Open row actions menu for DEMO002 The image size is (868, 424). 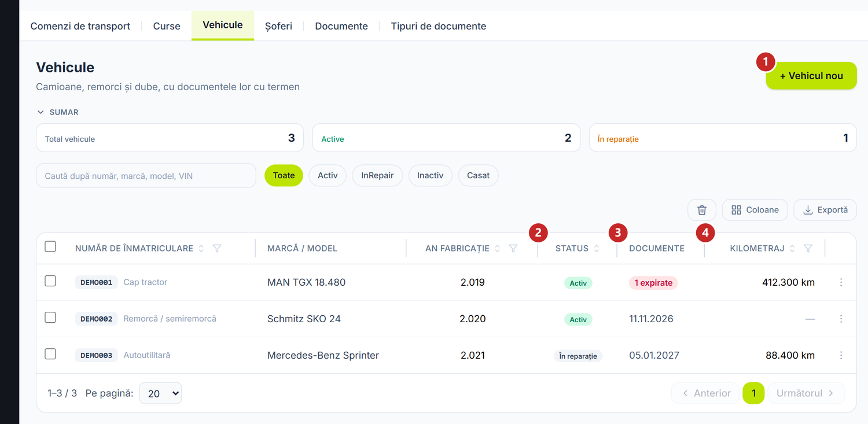(841, 319)
